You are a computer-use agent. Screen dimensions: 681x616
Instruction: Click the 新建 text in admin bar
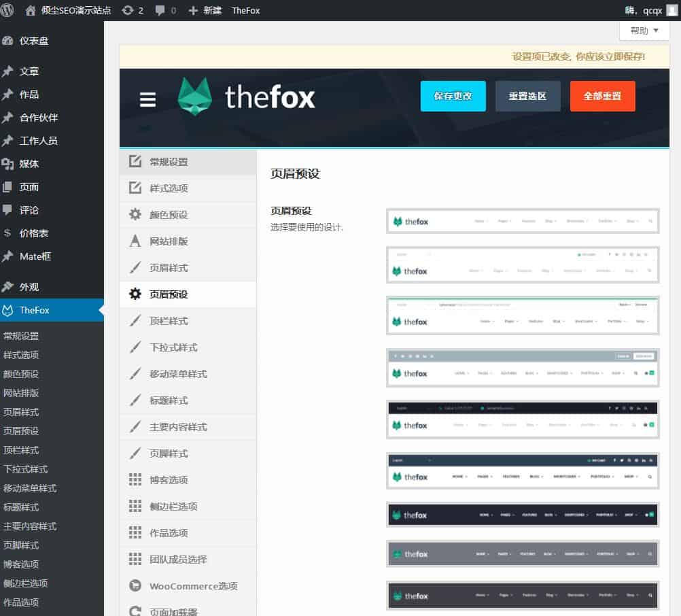(213, 10)
